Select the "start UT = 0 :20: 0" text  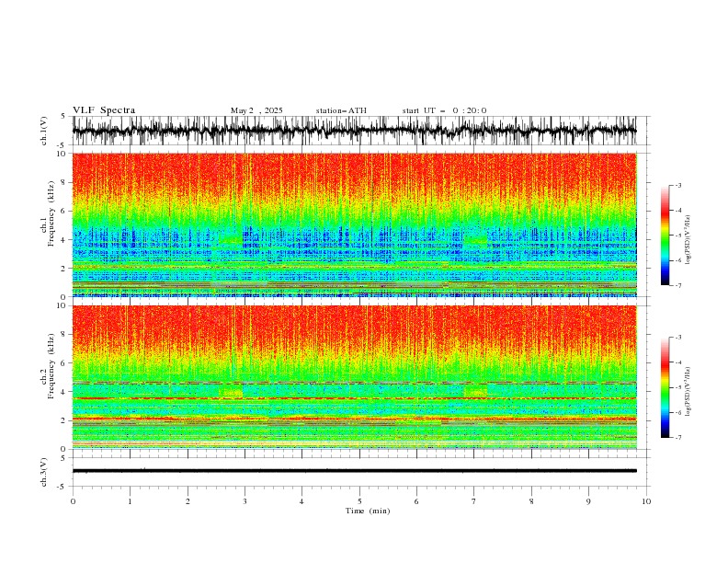(x=444, y=110)
